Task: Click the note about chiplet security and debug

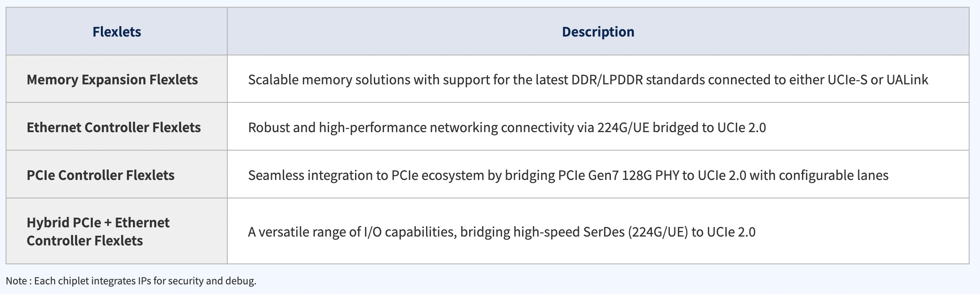Action: (x=131, y=281)
